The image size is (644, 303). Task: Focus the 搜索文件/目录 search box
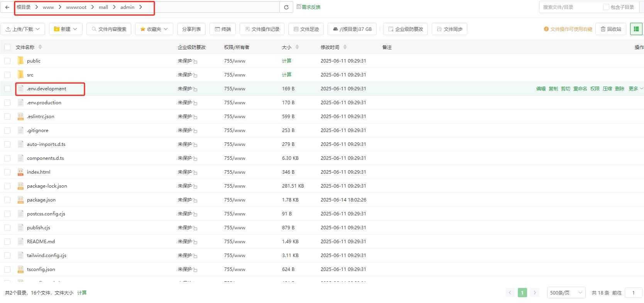coord(570,7)
